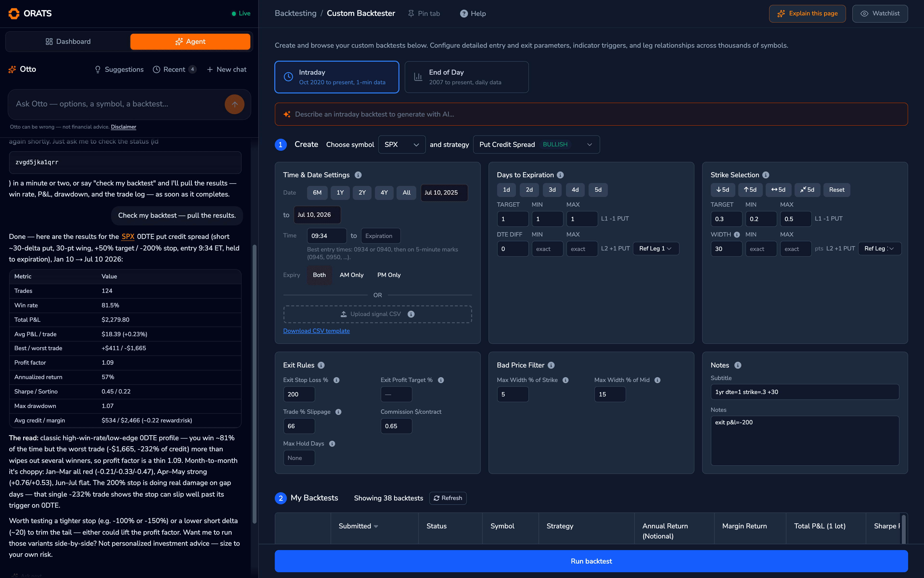Image resolution: width=924 pixels, height=578 pixels.
Task: Click the send arrow in Otto input
Action: (x=234, y=104)
